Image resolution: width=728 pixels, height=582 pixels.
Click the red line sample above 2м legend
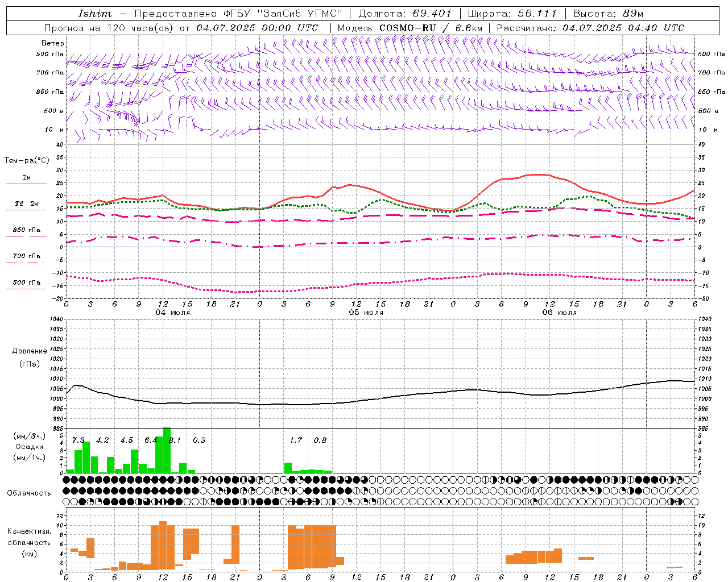(27, 184)
